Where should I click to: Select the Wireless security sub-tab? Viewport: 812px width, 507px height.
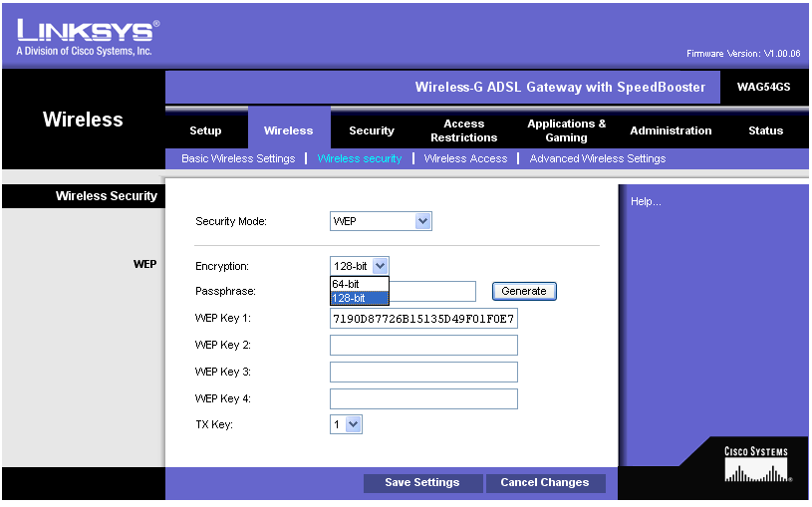pos(360,158)
